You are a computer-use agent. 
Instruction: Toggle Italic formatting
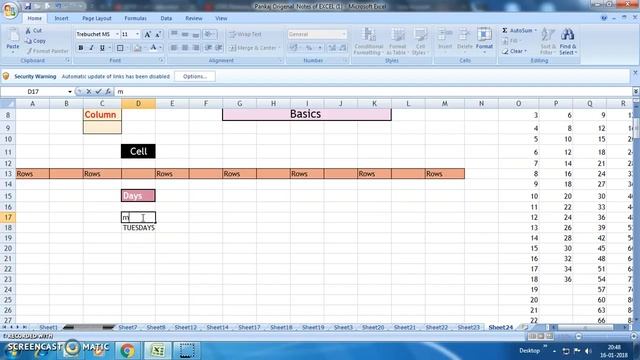91,48
